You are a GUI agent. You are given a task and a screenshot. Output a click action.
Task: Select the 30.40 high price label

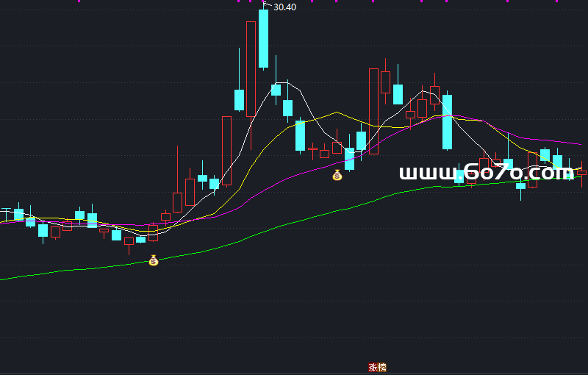(284, 7)
